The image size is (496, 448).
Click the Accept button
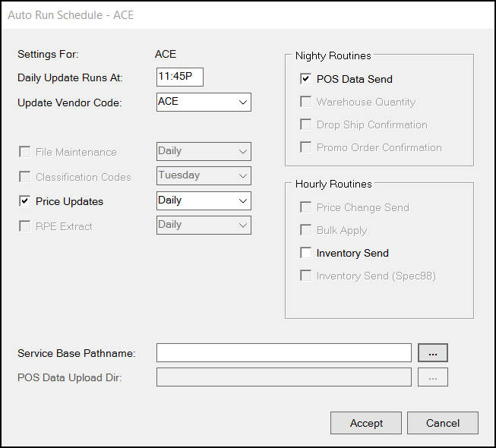366,423
